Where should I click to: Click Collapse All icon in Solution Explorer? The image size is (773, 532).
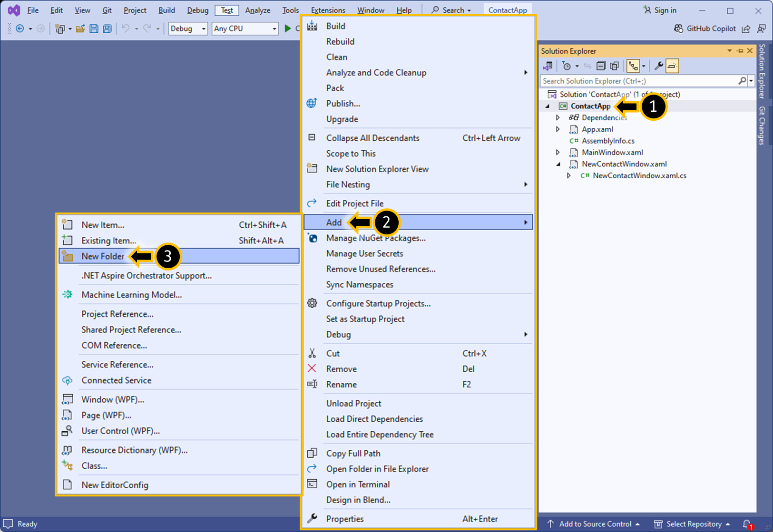pos(601,66)
